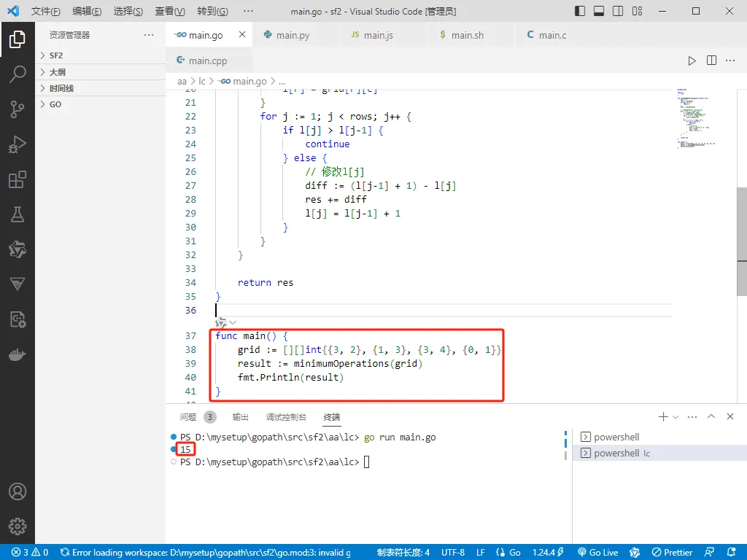
Task: Click the code lens dropdown above func main
Action: click(x=233, y=323)
